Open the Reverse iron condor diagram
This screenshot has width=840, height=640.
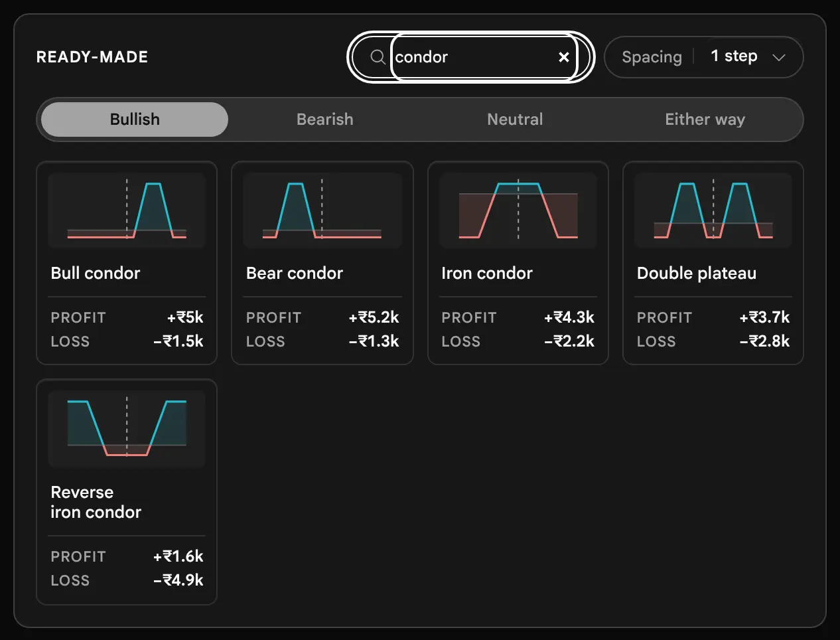point(127,429)
